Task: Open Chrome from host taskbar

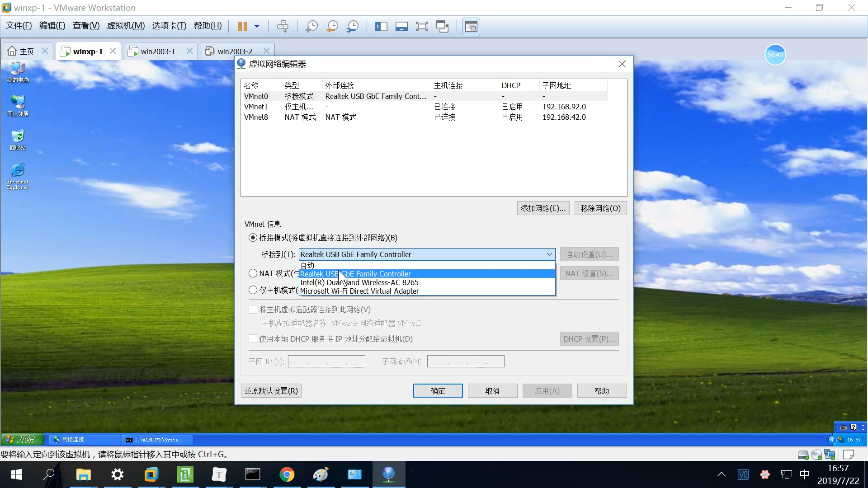Action: pyautogui.click(x=287, y=474)
